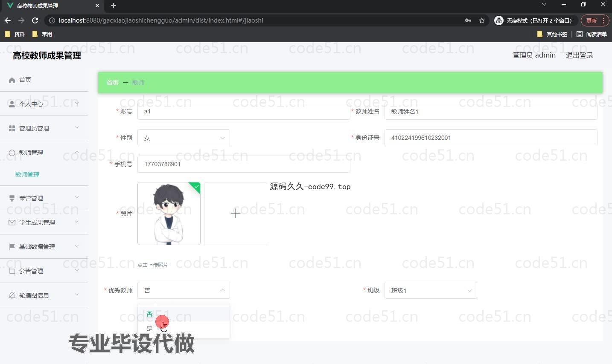
Task: Click the browser forward arrow
Action: pyautogui.click(x=21, y=20)
